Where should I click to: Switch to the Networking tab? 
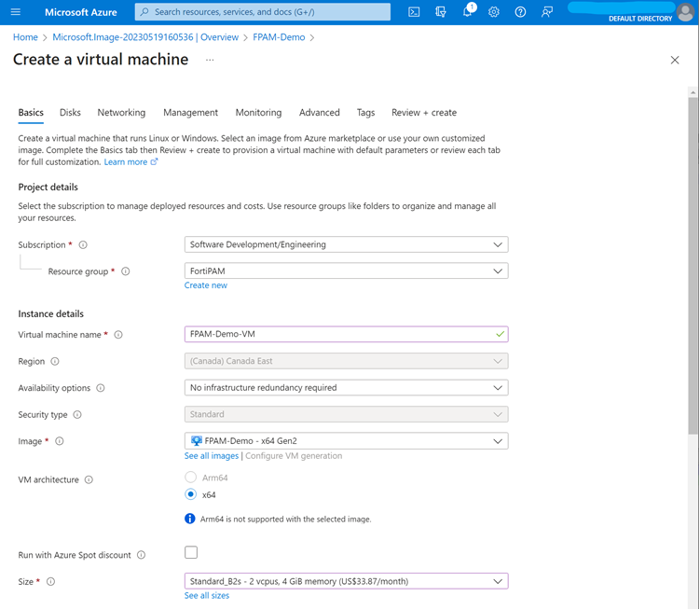pyautogui.click(x=121, y=113)
